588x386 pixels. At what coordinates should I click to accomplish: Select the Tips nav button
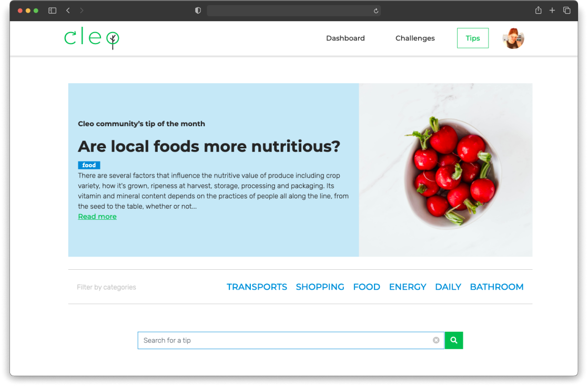pyautogui.click(x=473, y=38)
